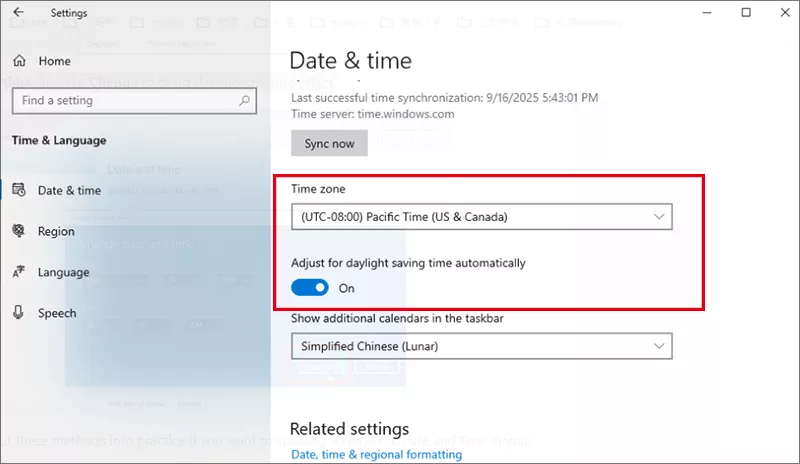Click the Region globe icon
800x464 pixels.
click(19, 231)
